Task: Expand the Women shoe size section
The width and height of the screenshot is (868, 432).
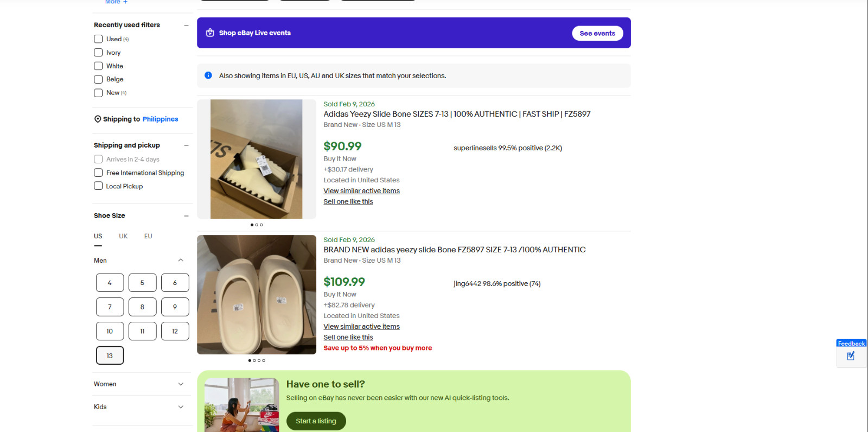Action: [181, 384]
